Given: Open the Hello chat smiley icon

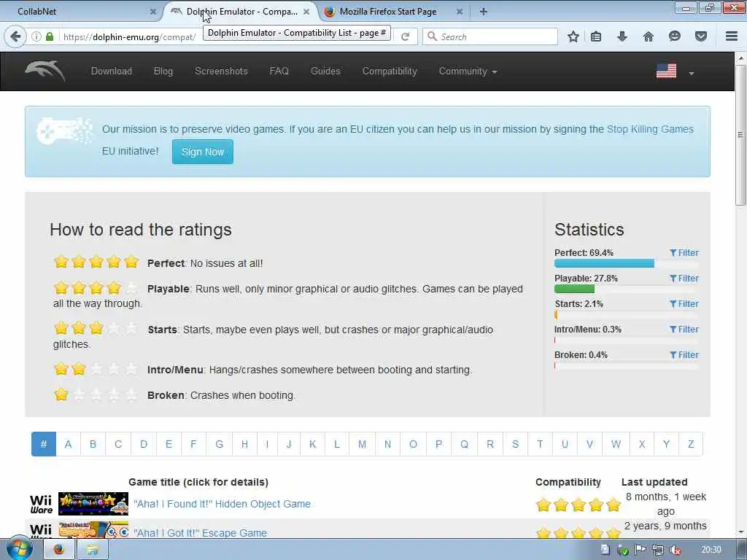Looking at the screenshot, I should pos(674,36).
